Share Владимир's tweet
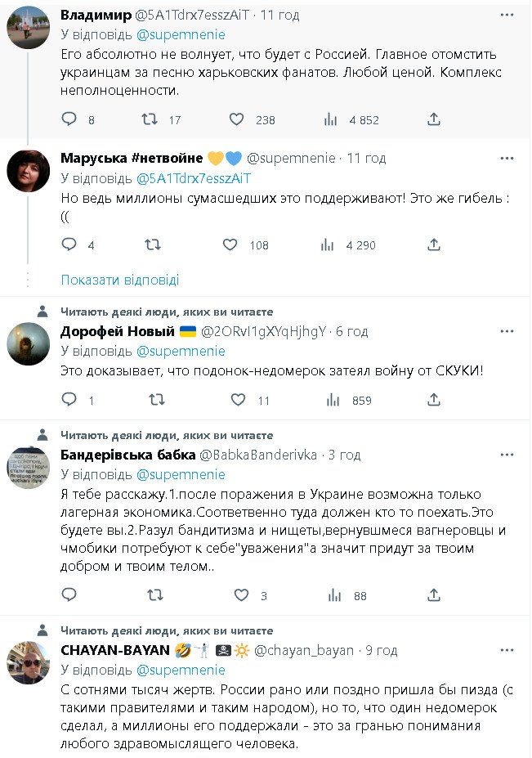 pos(434,119)
